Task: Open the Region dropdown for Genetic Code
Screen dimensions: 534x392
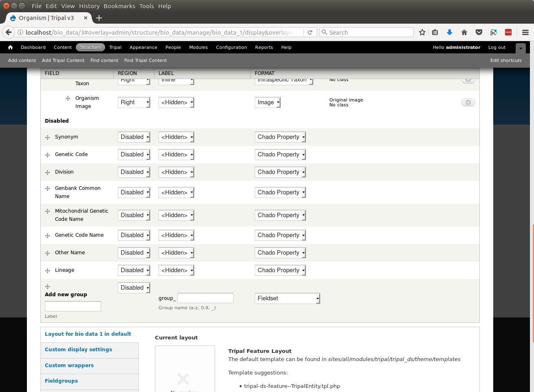Action: (134, 154)
